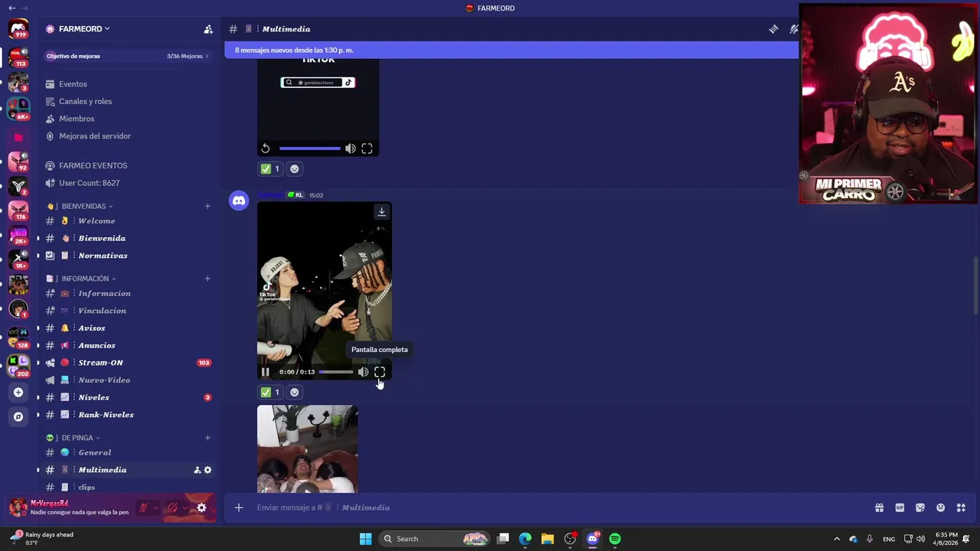980x551 pixels.
Task: Open the Invite people icon beside FARMEORD
Action: (208, 29)
